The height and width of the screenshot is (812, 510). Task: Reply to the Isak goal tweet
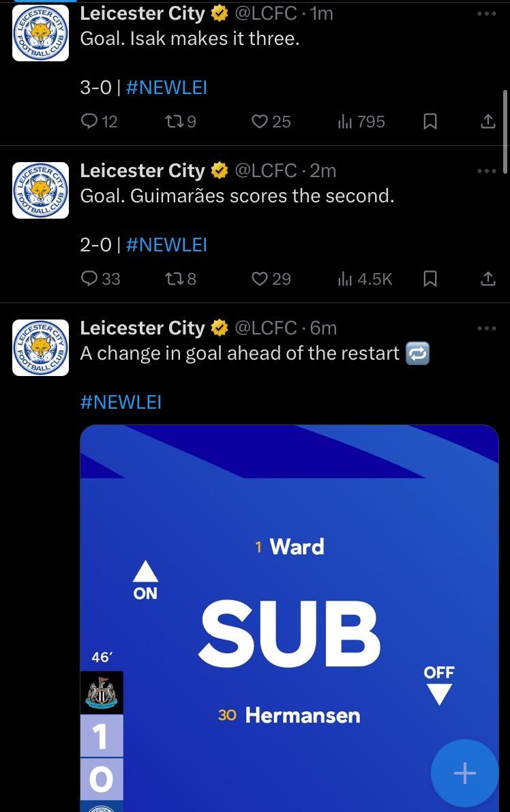tap(99, 122)
